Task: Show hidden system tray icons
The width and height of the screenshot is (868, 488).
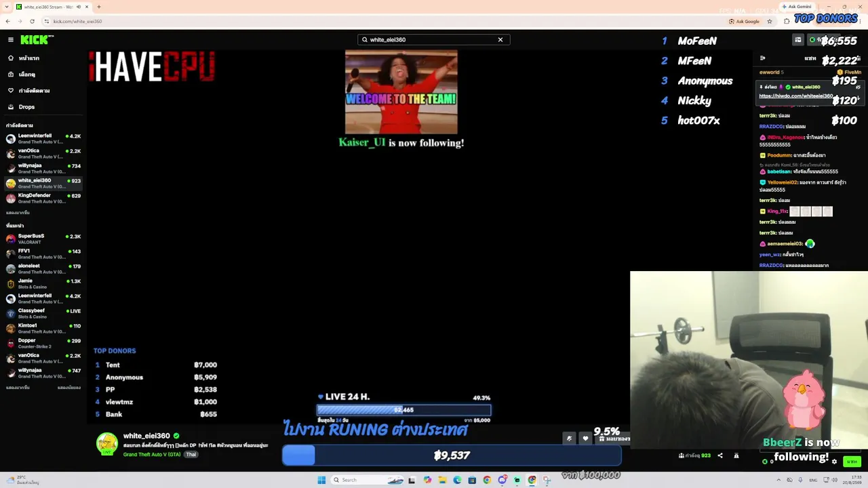Action: pos(778,480)
